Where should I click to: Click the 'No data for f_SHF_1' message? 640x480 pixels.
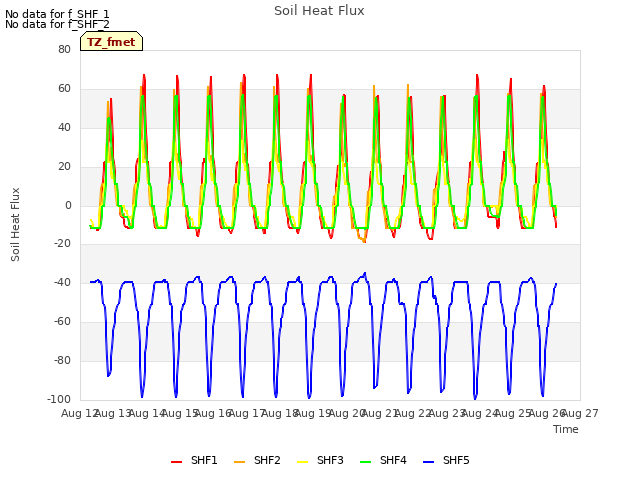pos(57,14)
